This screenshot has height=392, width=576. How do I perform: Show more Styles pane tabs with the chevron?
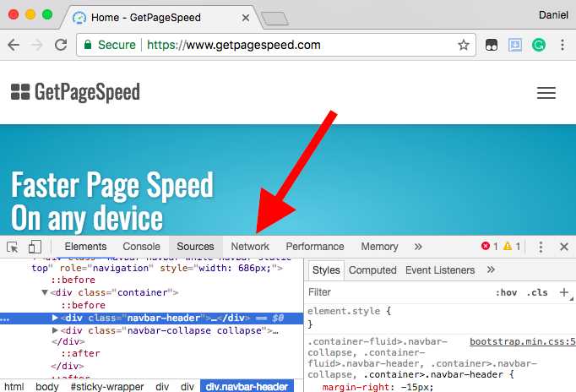pyautogui.click(x=491, y=269)
